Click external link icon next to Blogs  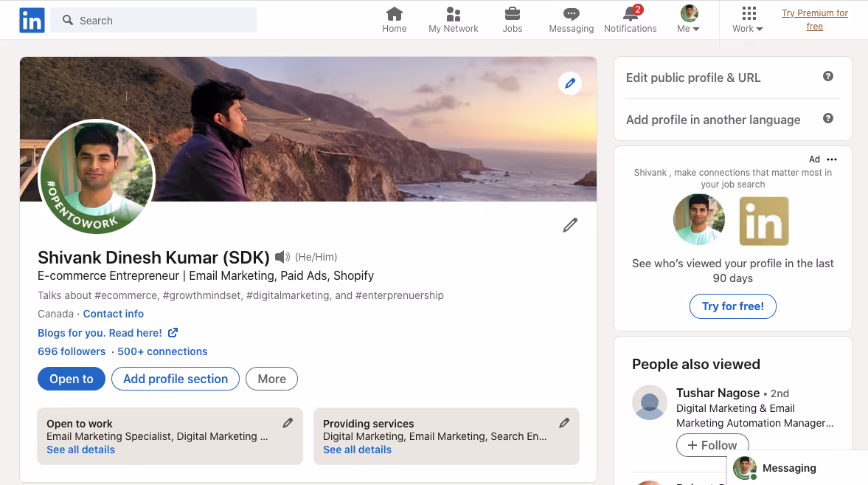point(173,333)
